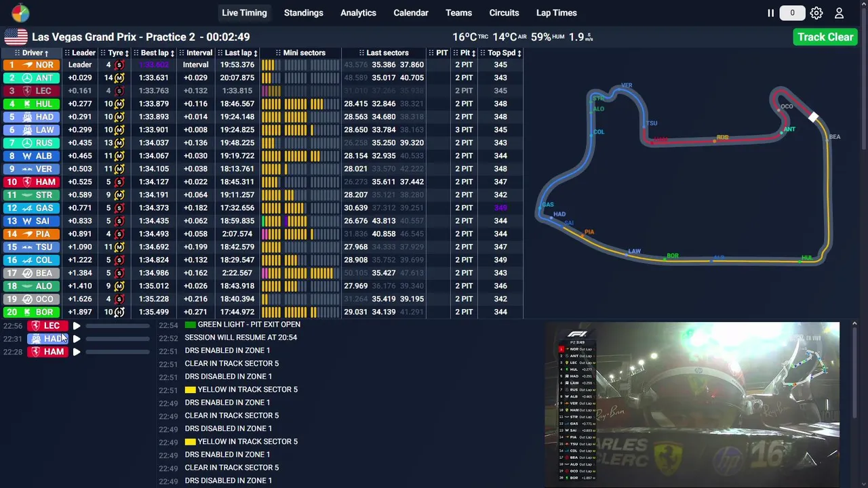This screenshot has height=488, width=868.
Task: Click the green flag pit exit message
Action: coord(242,325)
